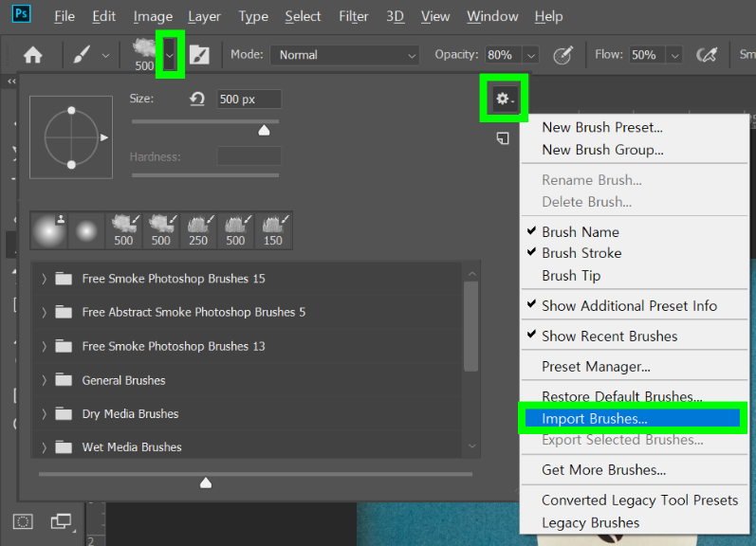This screenshot has width=756, height=546.
Task: Select Legacy Brushes menu entry
Action: [591, 523]
